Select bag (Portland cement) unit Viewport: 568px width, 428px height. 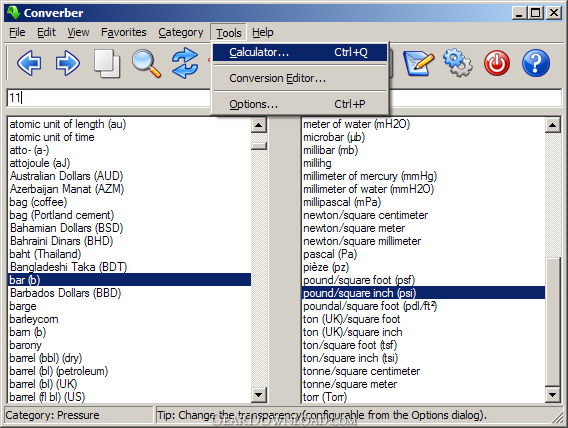coord(62,215)
